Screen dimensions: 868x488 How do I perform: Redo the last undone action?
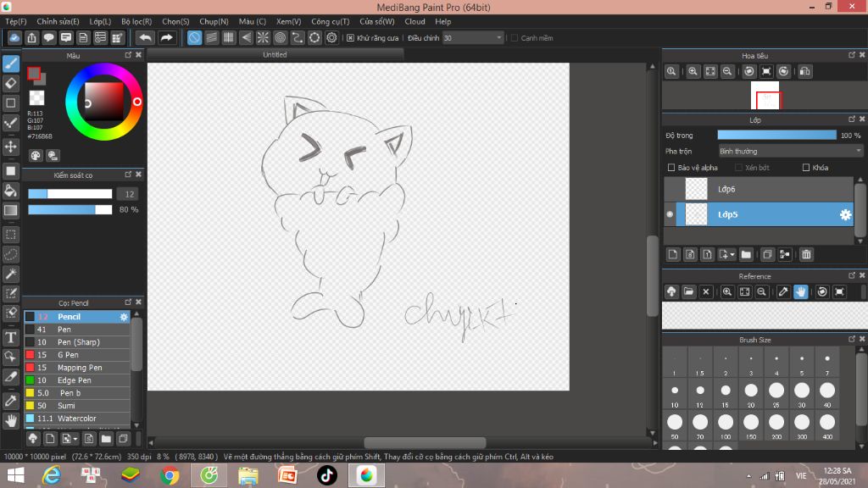pyautogui.click(x=166, y=37)
